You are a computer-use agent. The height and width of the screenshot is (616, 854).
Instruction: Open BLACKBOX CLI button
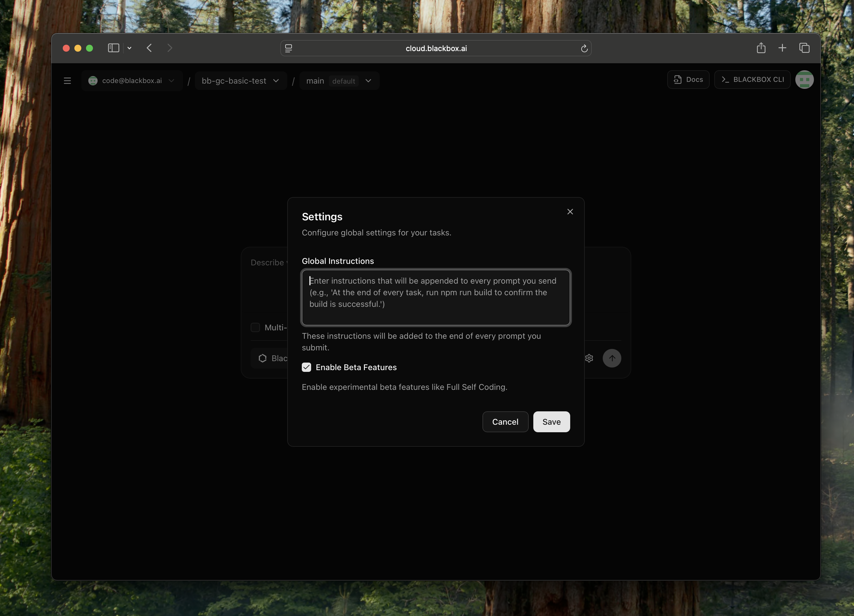click(752, 80)
